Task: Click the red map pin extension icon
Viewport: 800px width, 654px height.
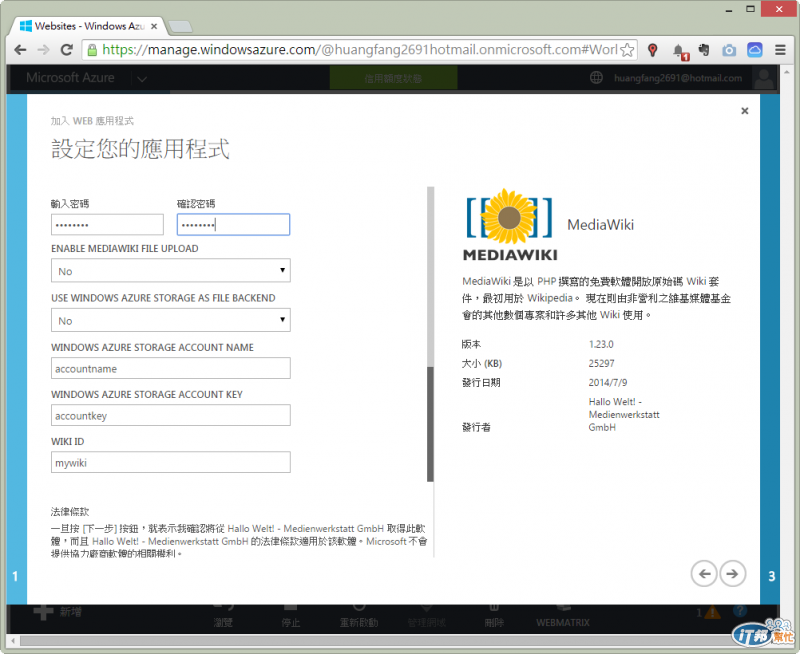Action: (652, 49)
